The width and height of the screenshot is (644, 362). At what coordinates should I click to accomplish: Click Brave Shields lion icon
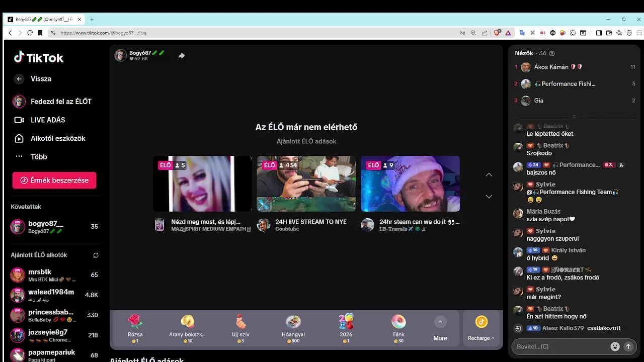coord(497,33)
